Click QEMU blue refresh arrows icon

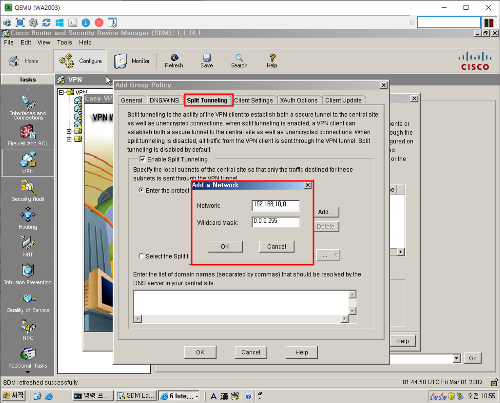[x=46, y=23]
